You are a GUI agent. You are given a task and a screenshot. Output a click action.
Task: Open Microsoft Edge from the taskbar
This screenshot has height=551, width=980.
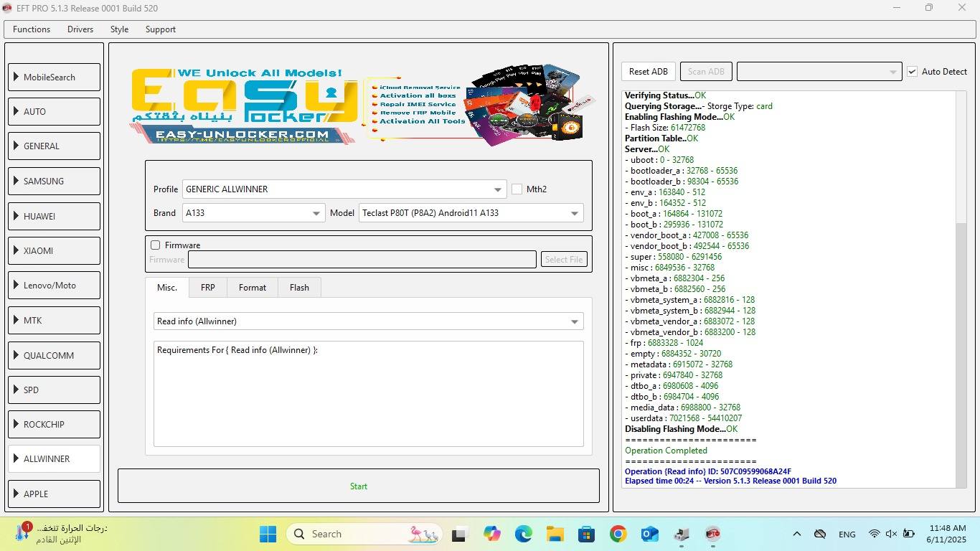click(x=523, y=534)
